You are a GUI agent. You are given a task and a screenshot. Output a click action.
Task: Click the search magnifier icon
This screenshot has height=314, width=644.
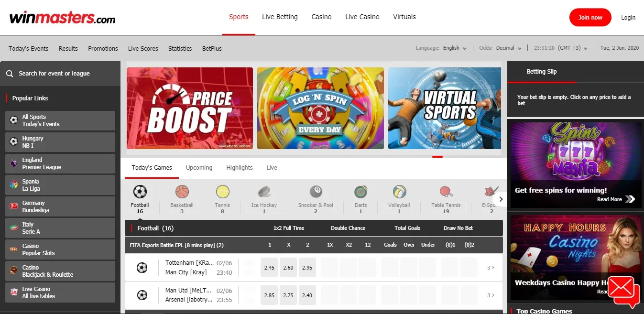tap(10, 74)
